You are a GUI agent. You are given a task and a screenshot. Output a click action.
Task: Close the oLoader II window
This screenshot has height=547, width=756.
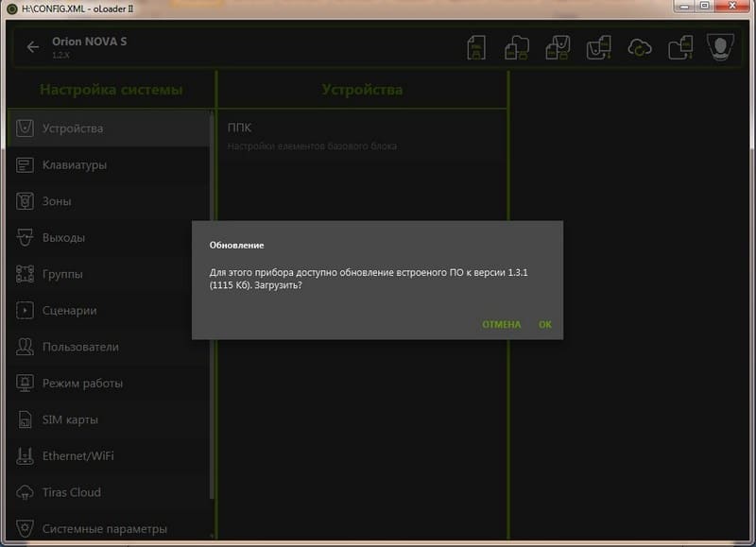coord(732,7)
